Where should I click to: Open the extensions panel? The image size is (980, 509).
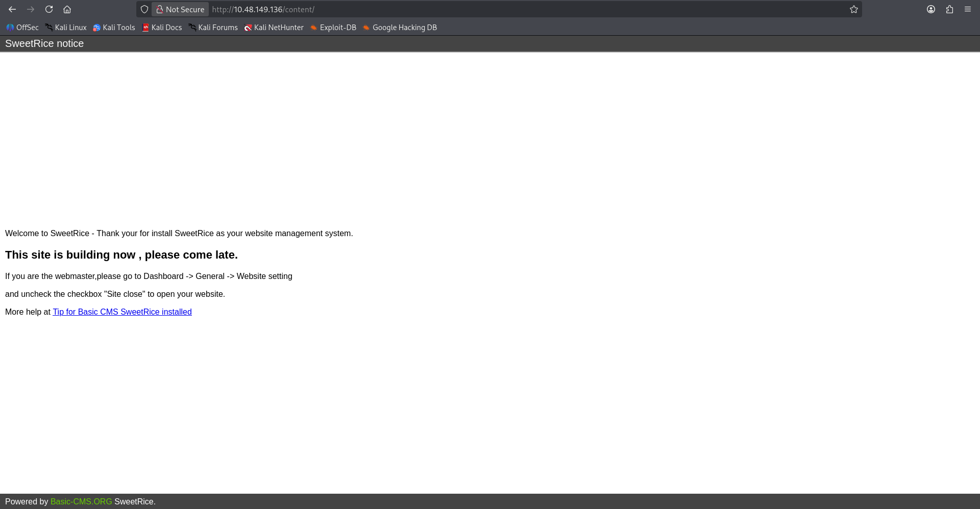[x=949, y=9]
